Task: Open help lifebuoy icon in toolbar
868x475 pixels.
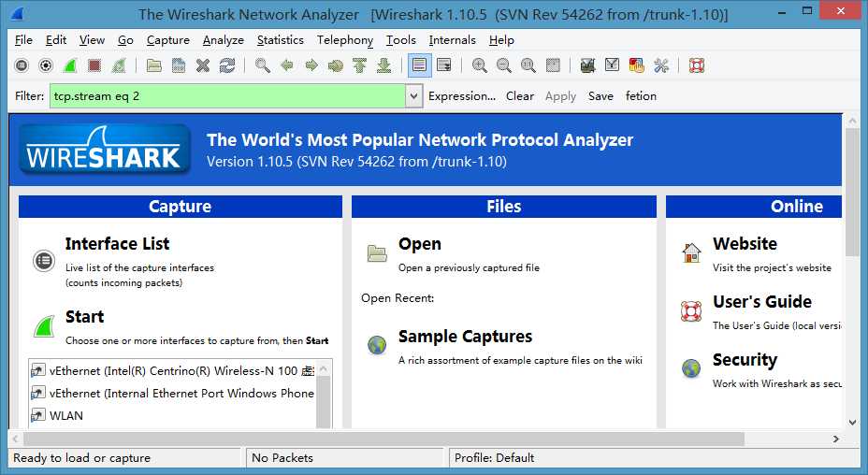Action: point(697,65)
